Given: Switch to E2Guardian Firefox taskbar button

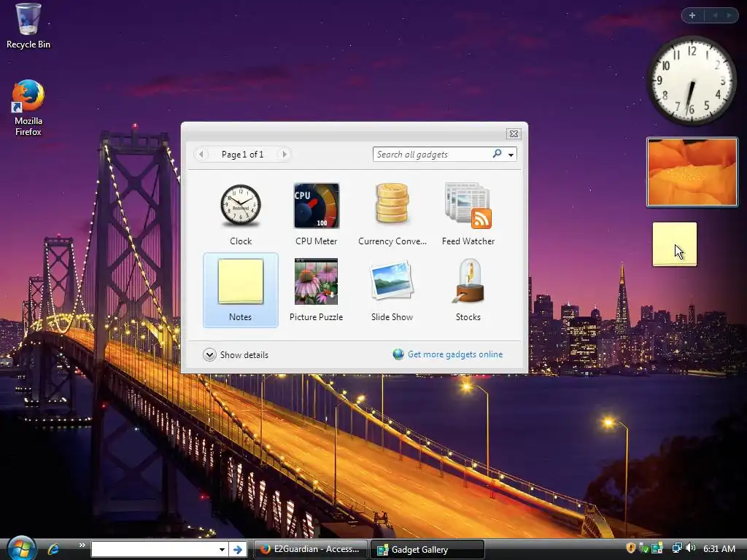Looking at the screenshot, I should (310, 549).
